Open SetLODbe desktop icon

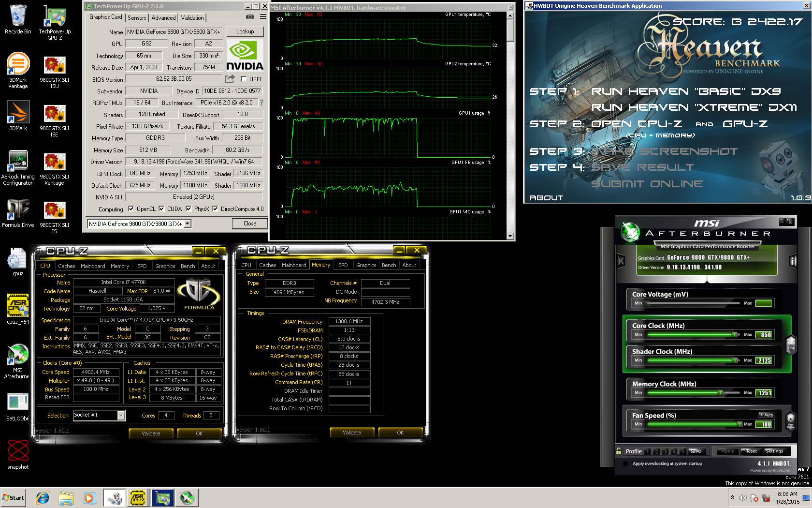pos(18,407)
